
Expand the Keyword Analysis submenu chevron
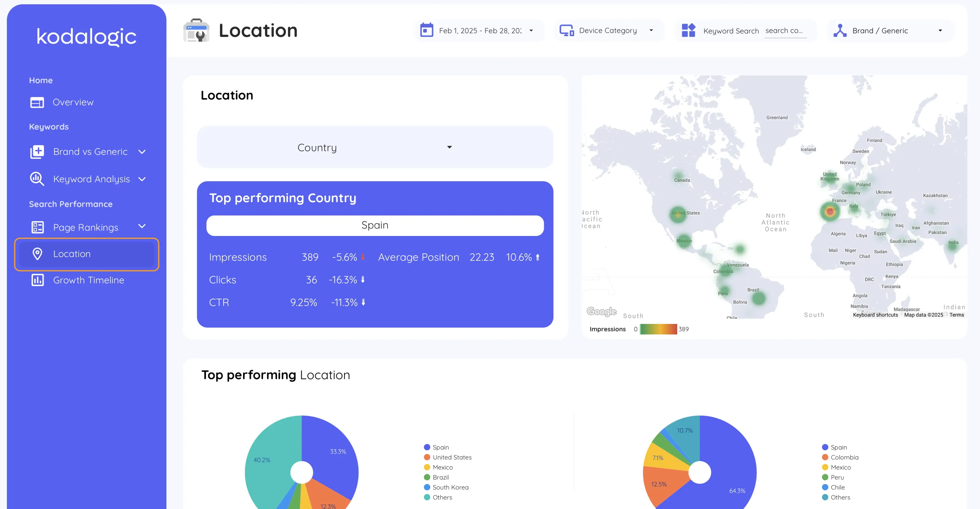142,179
